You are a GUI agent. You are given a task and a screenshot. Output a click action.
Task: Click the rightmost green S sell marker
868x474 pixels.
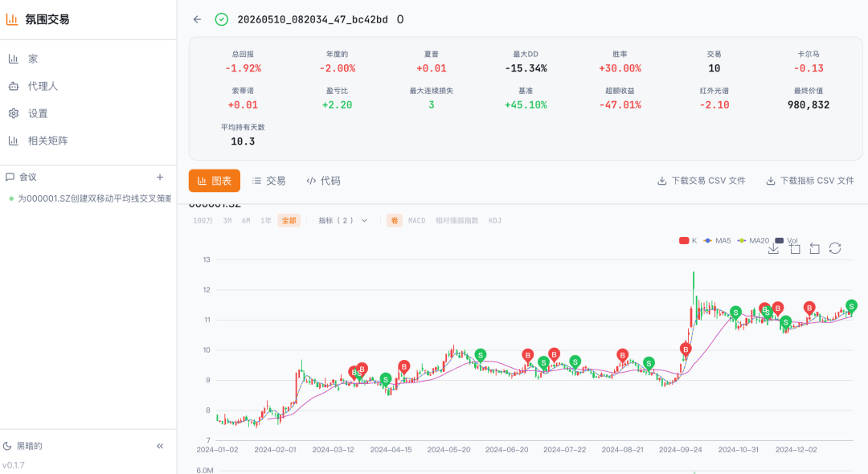click(851, 306)
